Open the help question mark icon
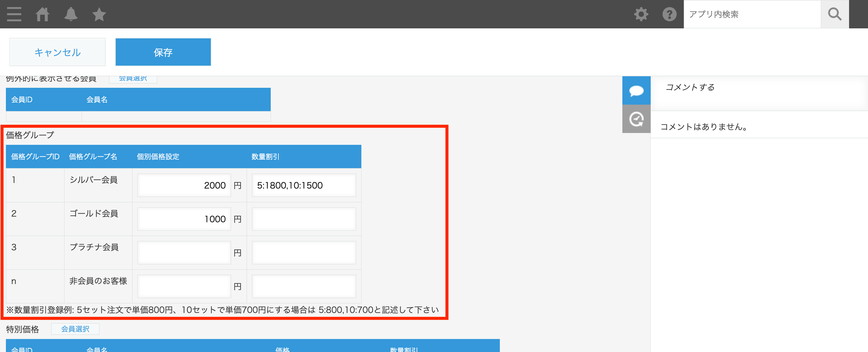 tap(669, 14)
